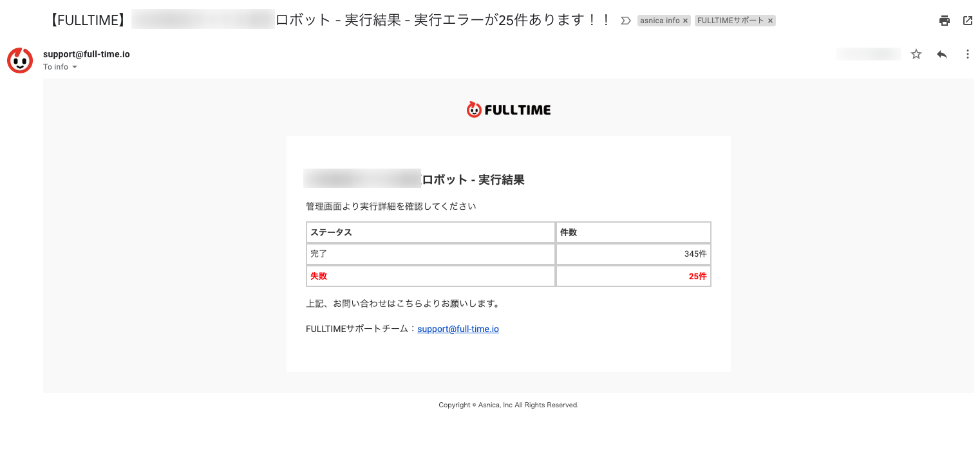Open more options three-dot menu
980x453 pixels.
point(967,54)
